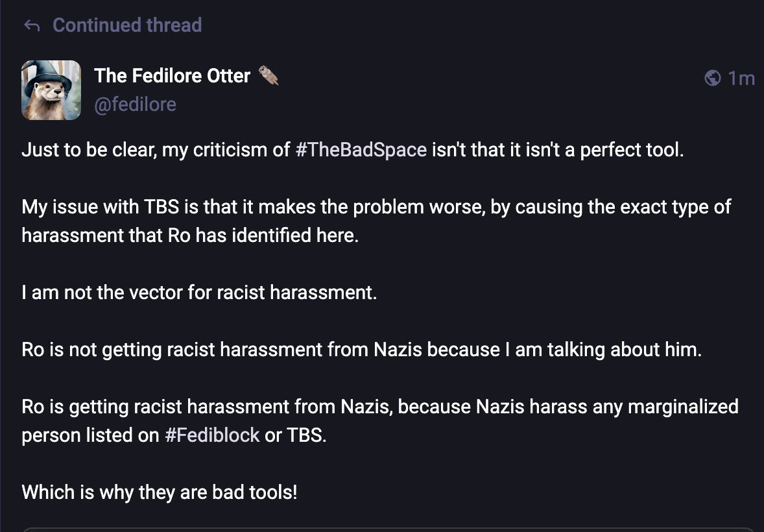Click the reply arrow icon beside Continued thread
Viewport: 764px width, 532px height.
(x=32, y=25)
